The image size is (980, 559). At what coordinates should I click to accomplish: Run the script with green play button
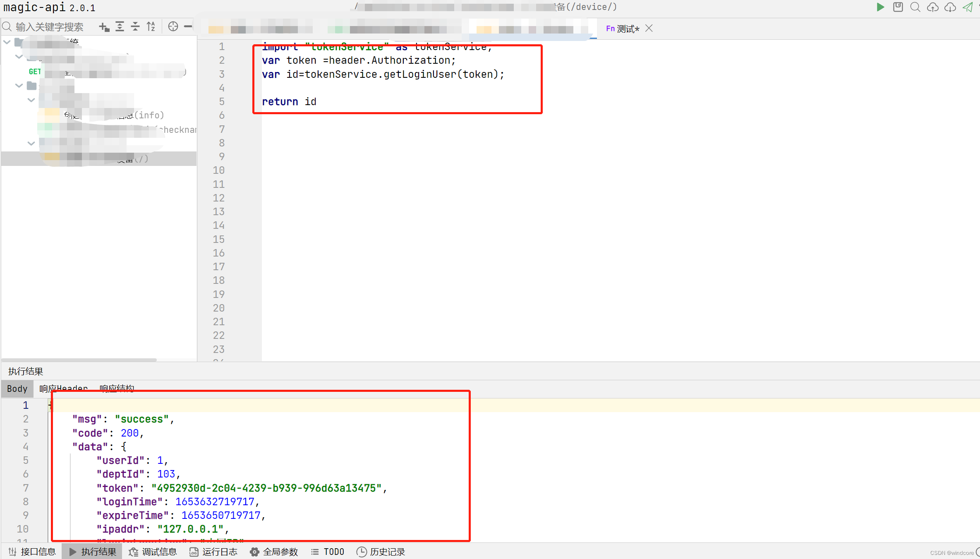coord(880,7)
